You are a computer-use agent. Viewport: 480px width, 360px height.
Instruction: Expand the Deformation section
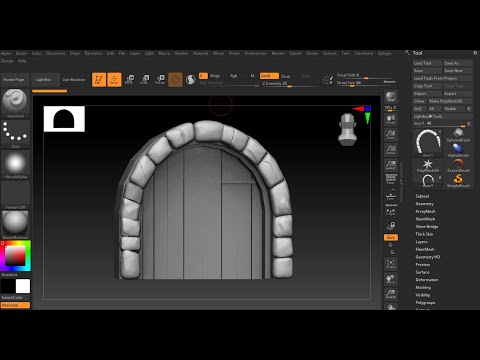tap(427, 280)
